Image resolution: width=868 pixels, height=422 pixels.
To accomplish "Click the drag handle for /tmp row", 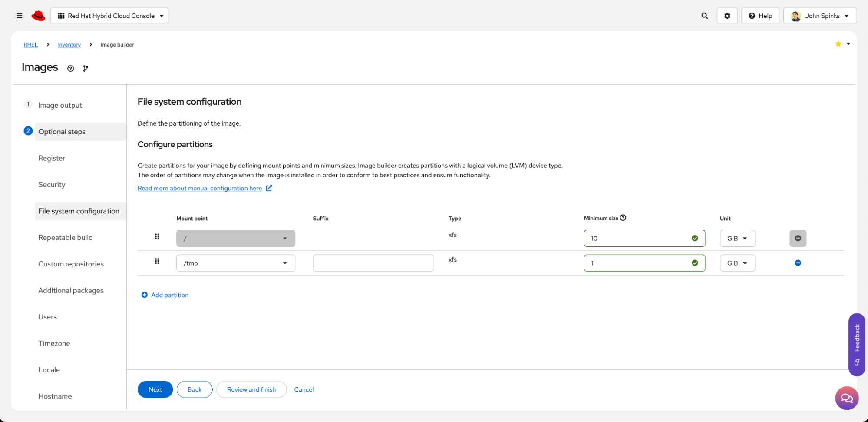I will click(157, 261).
